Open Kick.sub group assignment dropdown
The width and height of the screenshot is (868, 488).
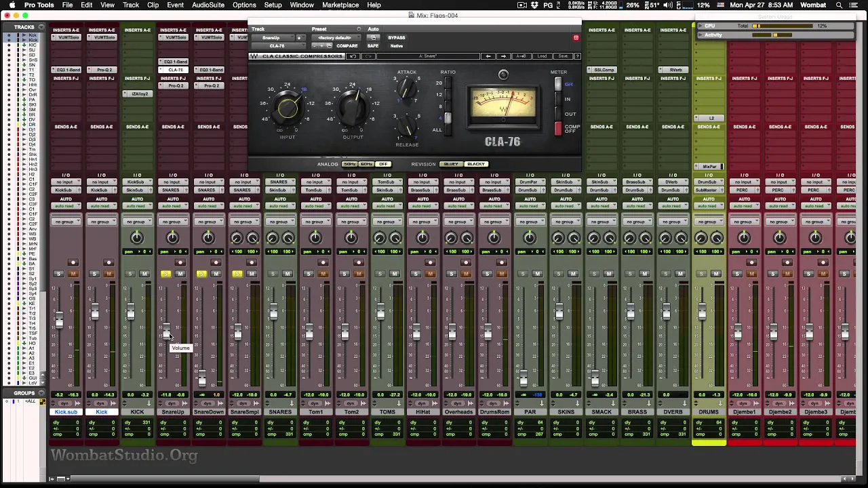pos(66,222)
